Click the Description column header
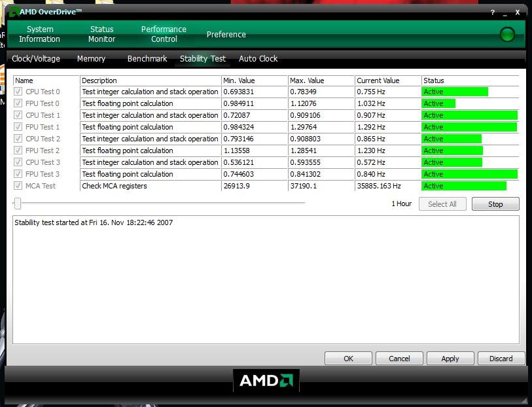The width and height of the screenshot is (532, 407). pyautogui.click(x=151, y=80)
